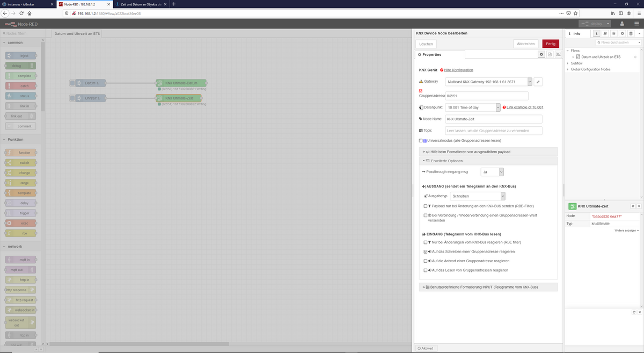The height and width of the screenshot is (353, 644).
Task: Click the Abbrechen button
Action: pyautogui.click(x=526, y=44)
